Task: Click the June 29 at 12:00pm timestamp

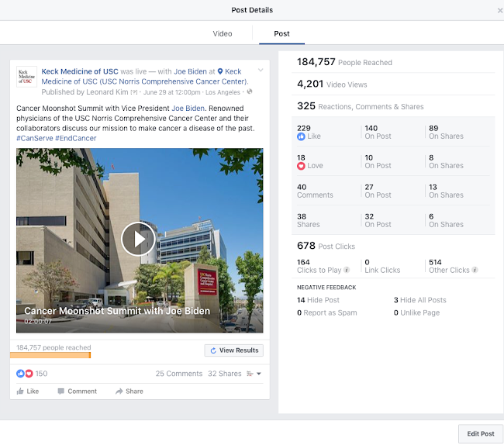Action: click(x=171, y=92)
